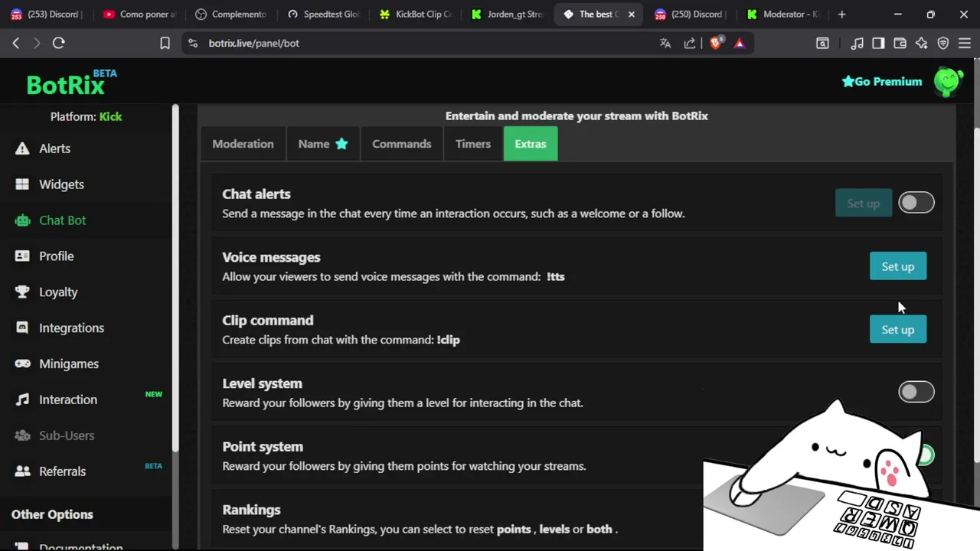The width and height of the screenshot is (980, 551).
Task: Click the Widgets grid icon in sidebar
Action: click(x=22, y=184)
